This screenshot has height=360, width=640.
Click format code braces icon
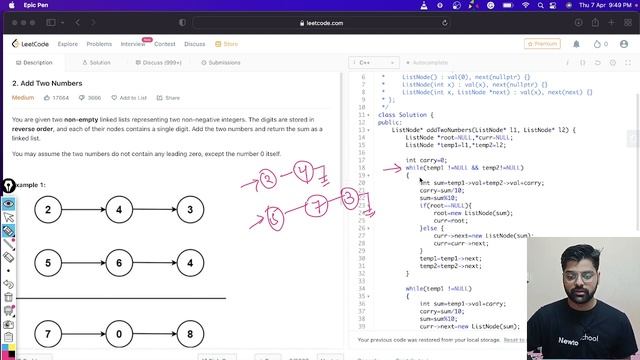(x=582, y=62)
